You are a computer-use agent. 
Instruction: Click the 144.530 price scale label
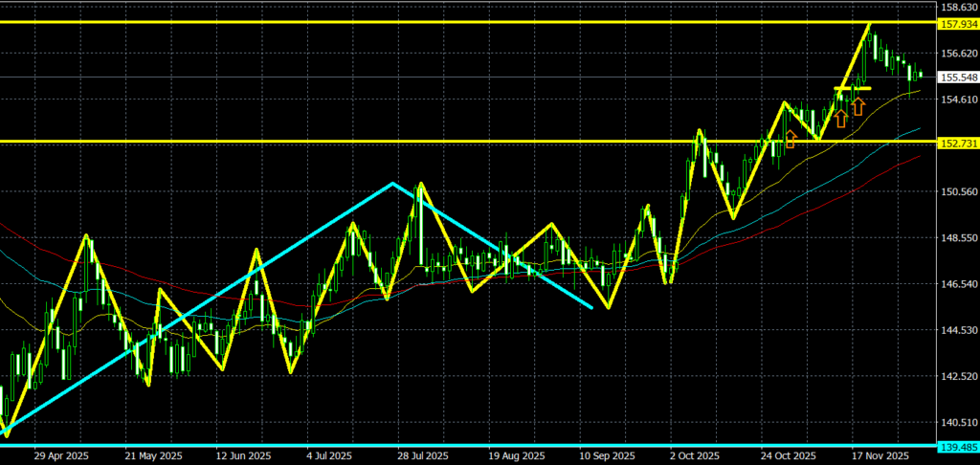tap(953, 330)
